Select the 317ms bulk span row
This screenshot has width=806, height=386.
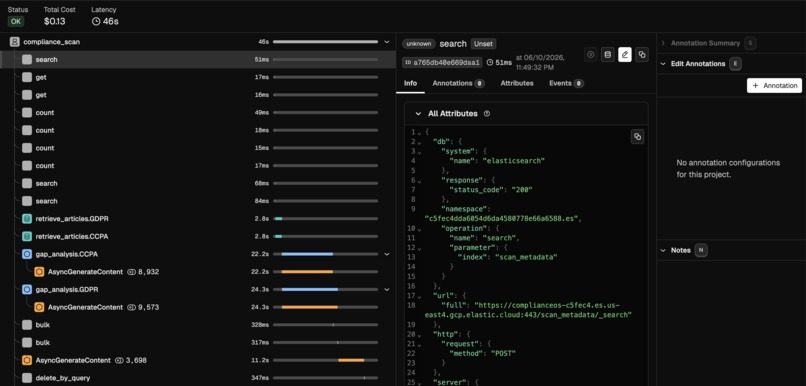pyautogui.click(x=198, y=343)
